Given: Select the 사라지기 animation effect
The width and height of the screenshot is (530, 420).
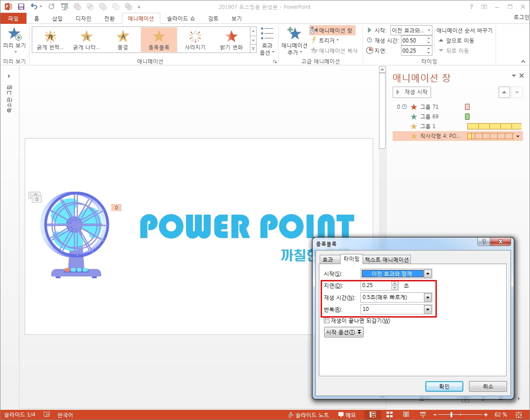Looking at the screenshot, I should tap(195, 40).
